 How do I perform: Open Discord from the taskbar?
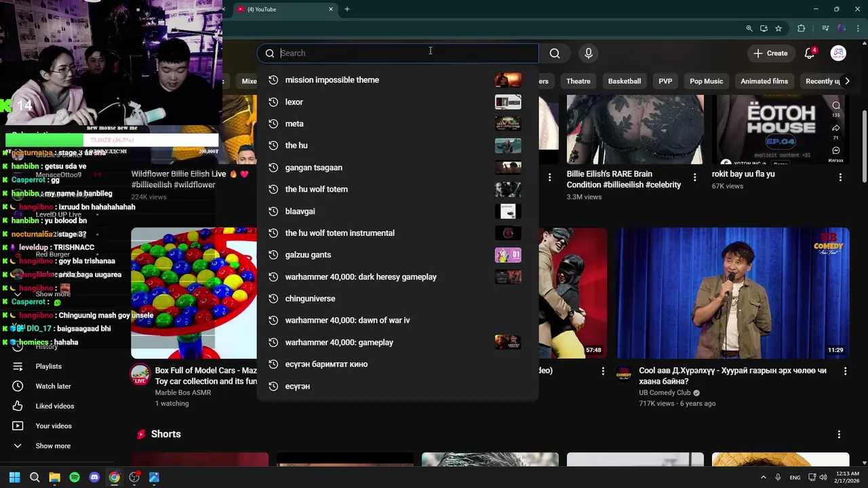(x=94, y=477)
